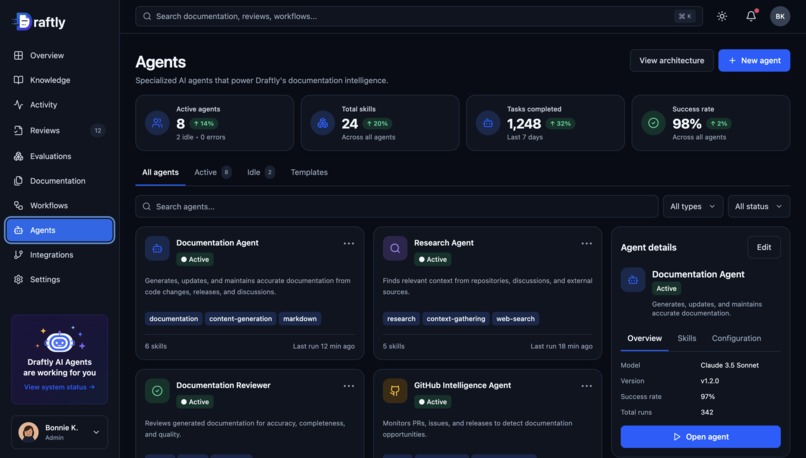Open Documentation Agent card options menu
The width and height of the screenshot is (806, 458).
click(349, 244)
